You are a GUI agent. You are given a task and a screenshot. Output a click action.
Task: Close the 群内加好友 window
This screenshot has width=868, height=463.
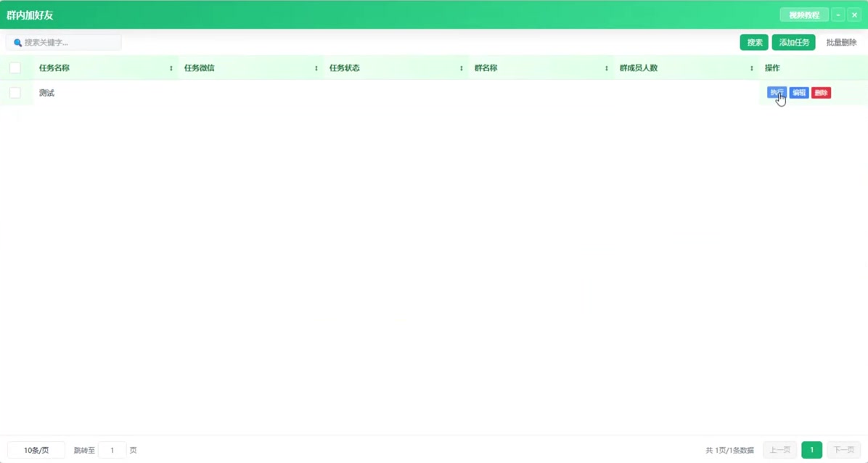854,15
